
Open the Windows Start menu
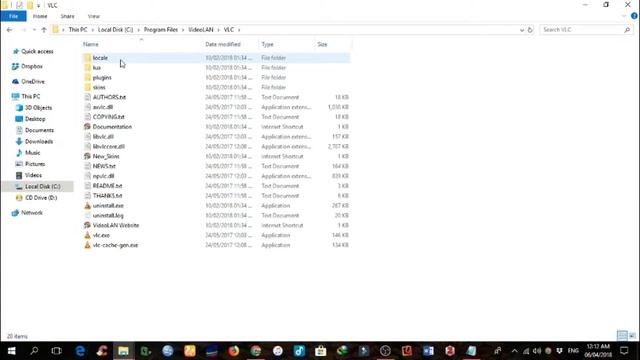(11, 351)
